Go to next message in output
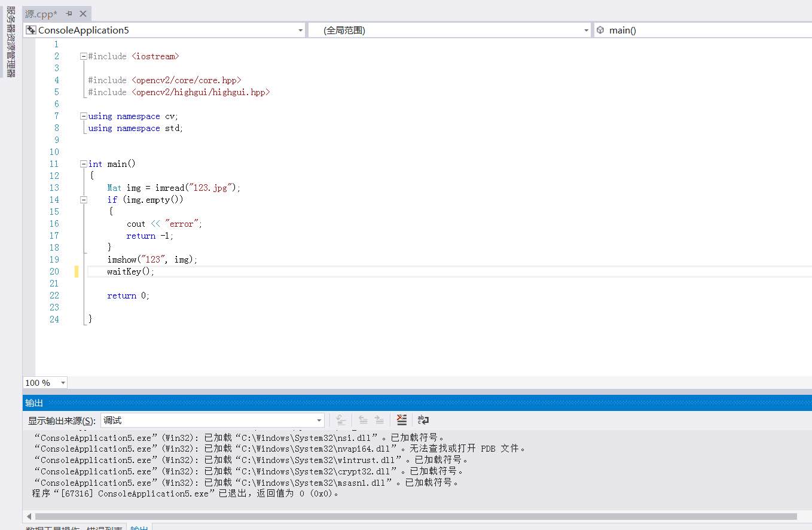Screen dimensions: 812x530 pyautogui.click(x=379, y=420)
